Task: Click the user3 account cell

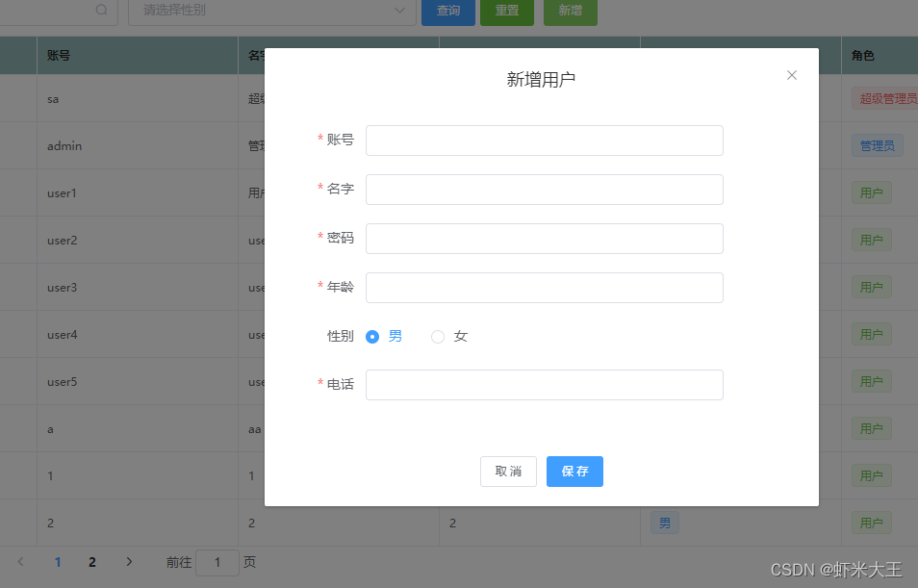Action: click(x=138, y=288)
